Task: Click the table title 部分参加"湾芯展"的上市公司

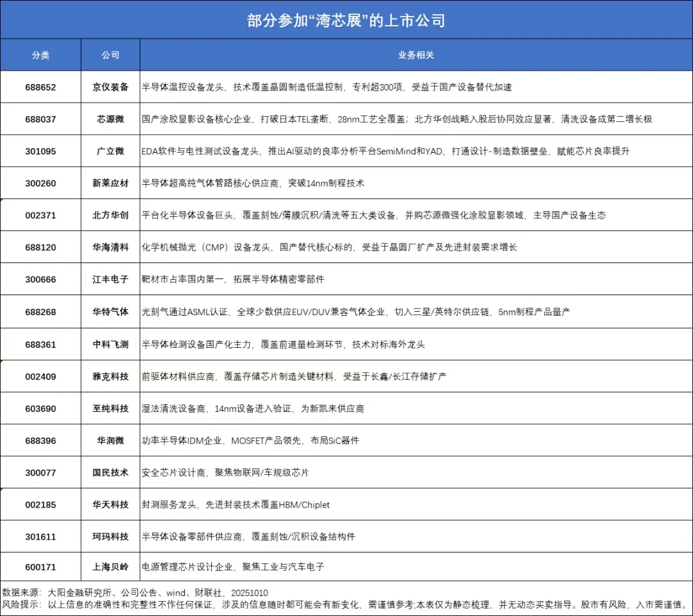Action: point(346,21)
